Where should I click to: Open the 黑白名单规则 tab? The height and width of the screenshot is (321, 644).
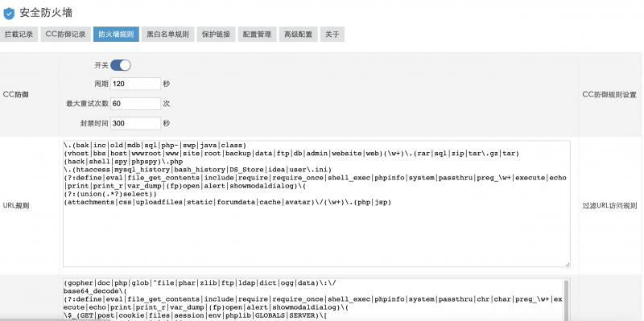coord(167,35)
